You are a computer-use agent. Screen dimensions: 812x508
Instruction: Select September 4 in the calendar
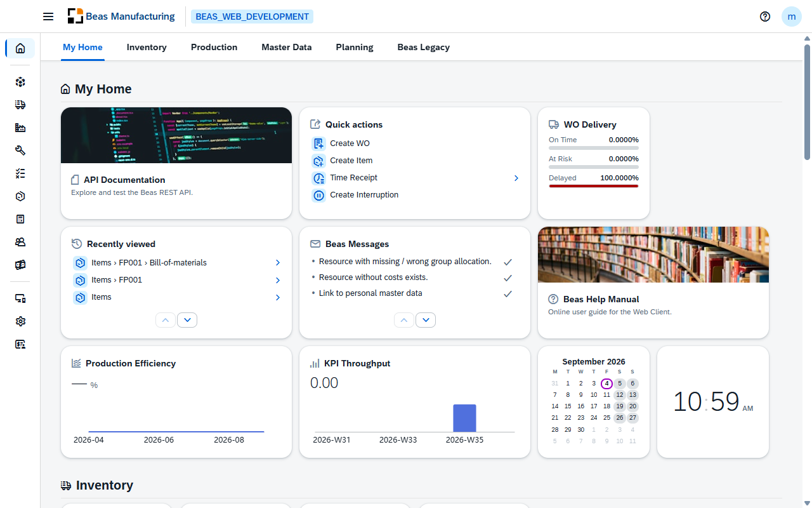(x=607, y=384)
